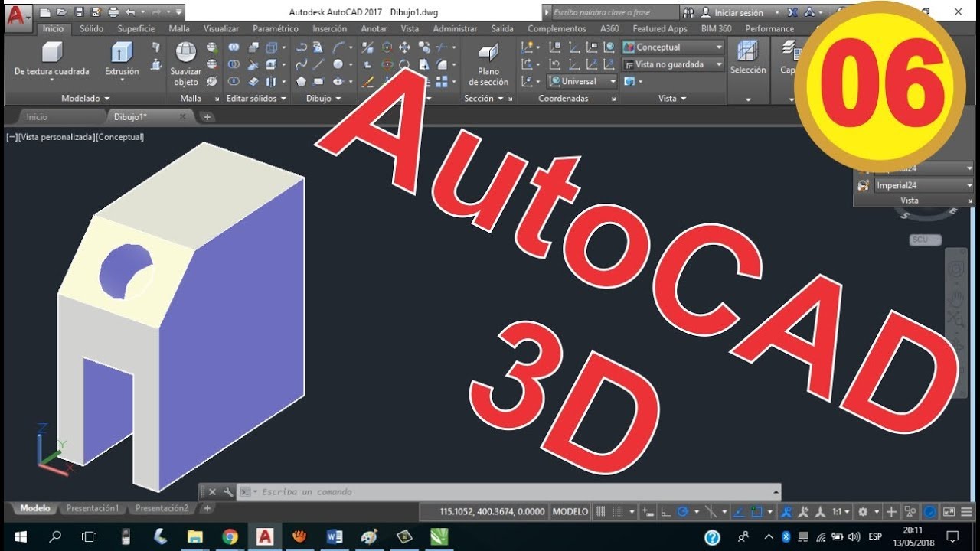
Task: Open Google Chrome from the taskbar
Action: (x=230, y=536)
